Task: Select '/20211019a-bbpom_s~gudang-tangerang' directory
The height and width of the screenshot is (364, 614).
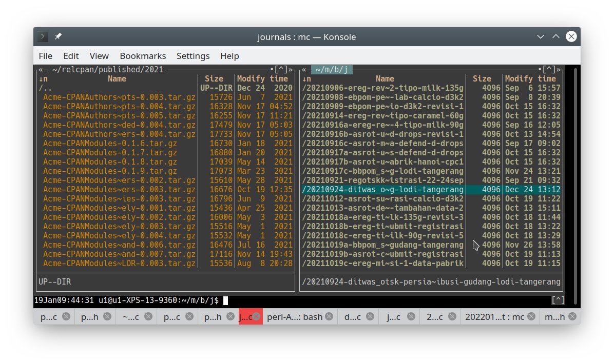Action: (x=431, y=245)
